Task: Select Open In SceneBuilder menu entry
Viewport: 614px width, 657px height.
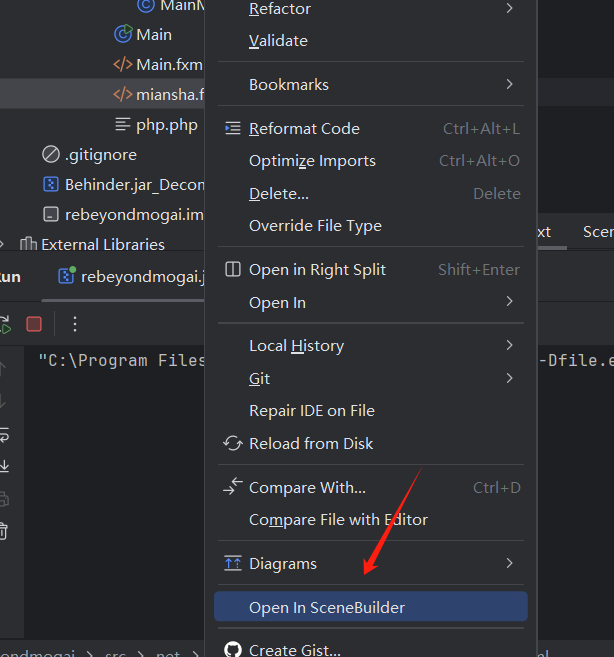Action: (370, 607)
